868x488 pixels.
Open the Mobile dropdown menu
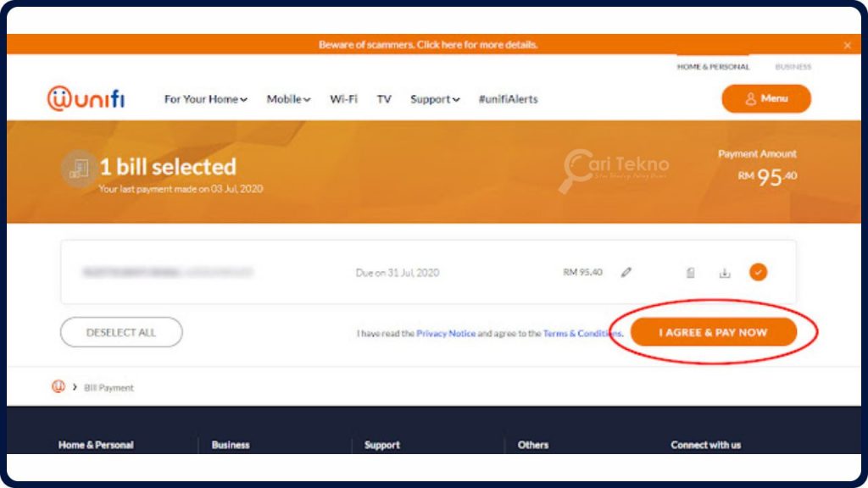pyautogui.click(x=287, y=99)
